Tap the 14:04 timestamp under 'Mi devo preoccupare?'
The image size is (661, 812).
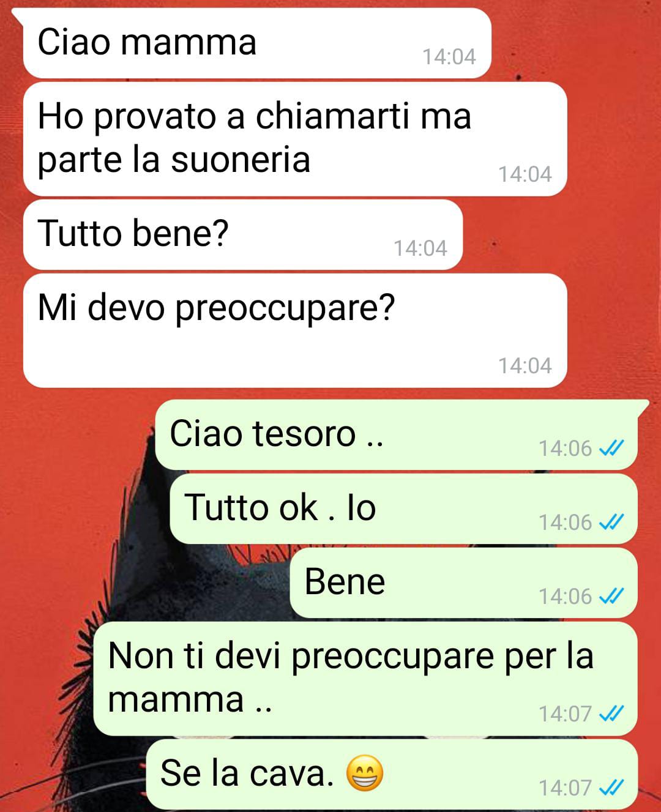pyautogui.click(x=525, y=366)
